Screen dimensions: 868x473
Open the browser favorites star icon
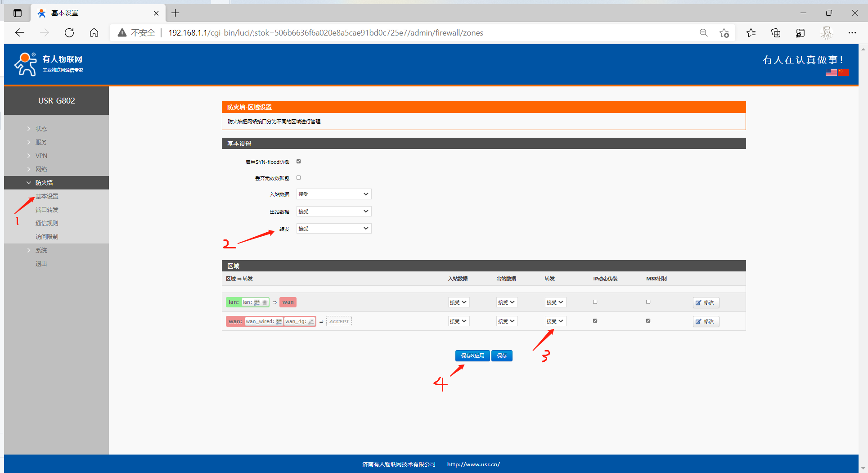(x=751, y=33)
